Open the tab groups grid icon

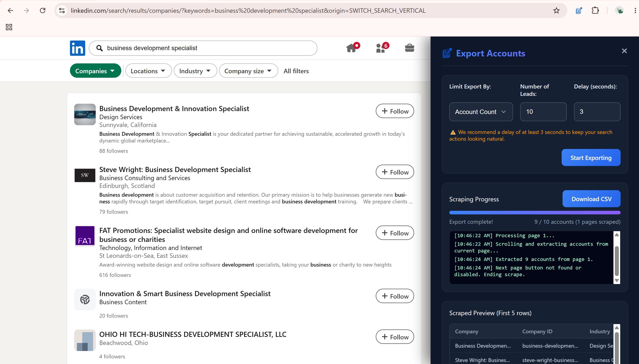click(x=9, y=27)
